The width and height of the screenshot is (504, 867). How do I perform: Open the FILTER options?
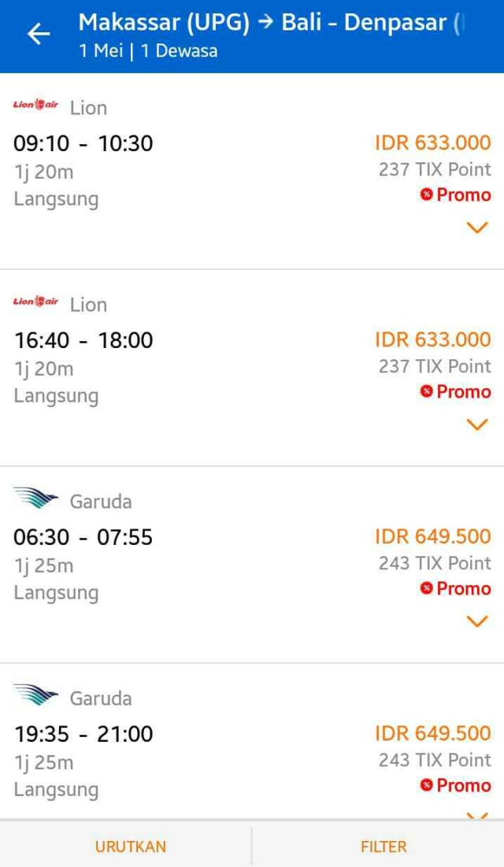coord(383,847)
